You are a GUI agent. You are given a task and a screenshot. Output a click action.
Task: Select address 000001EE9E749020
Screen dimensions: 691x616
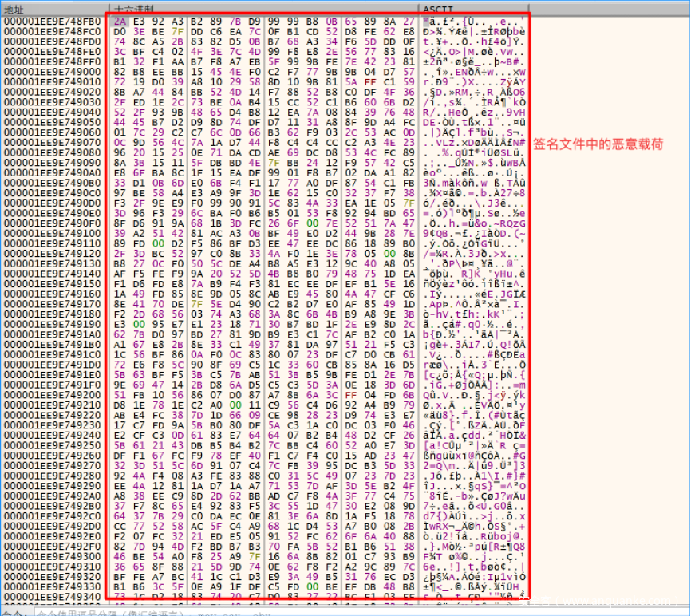53,92
